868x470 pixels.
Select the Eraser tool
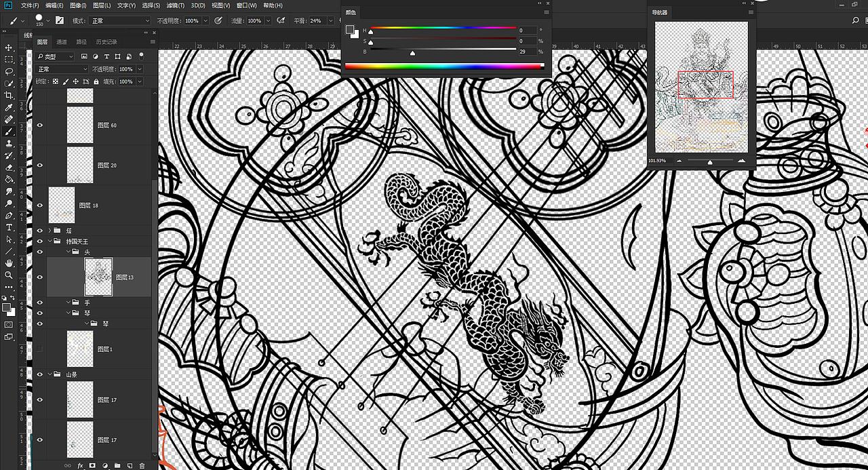click(9, 168)
